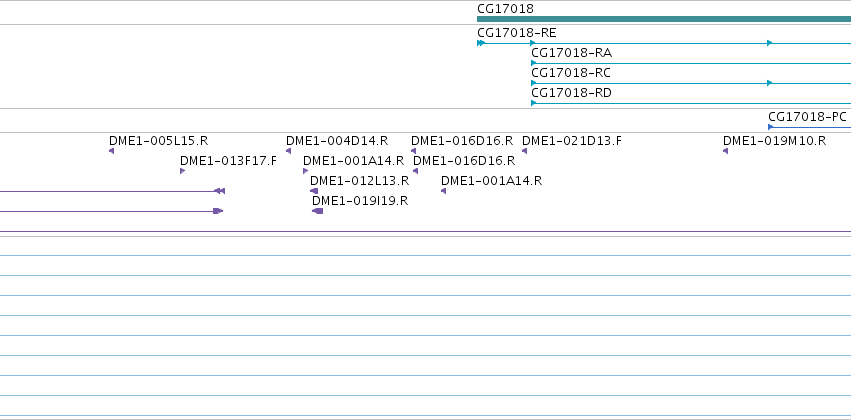The height and width of the screenshot is (420, 851).
Task: Select the purple block glyph of DME1-019I19.R
Action: [317, 211]
